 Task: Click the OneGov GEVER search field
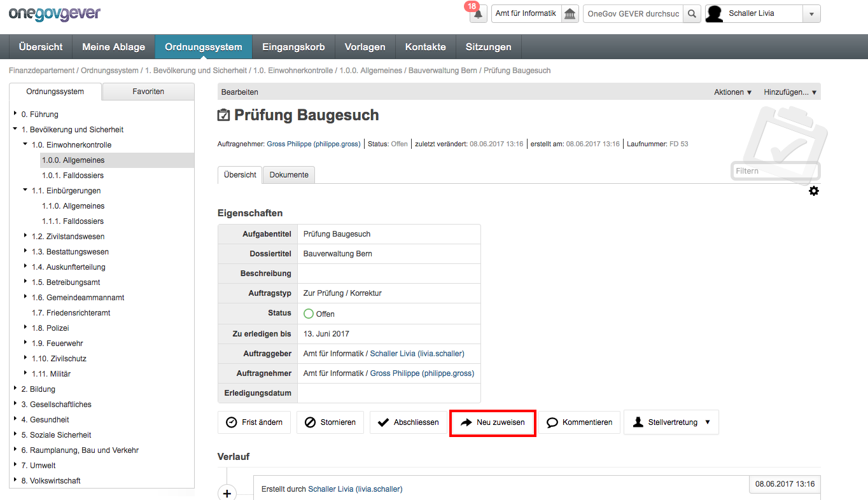[x=633, y=13]
